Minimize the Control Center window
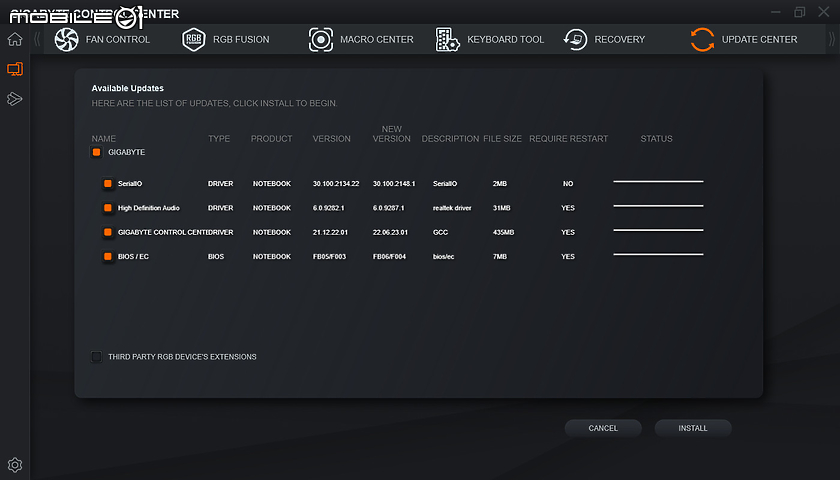This screenshot has height=480, width=840. pyautogui.click(x=775, y=12)
